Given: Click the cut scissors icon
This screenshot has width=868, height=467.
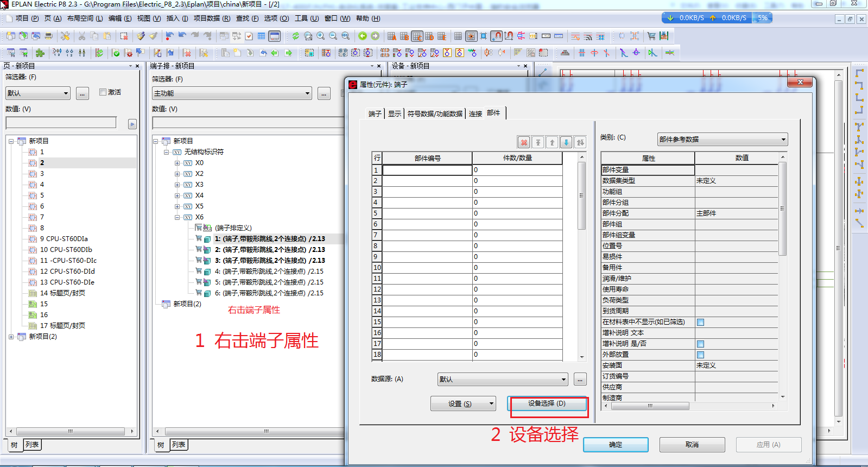Looking at the screenshot, I should [x=82, y=36].
